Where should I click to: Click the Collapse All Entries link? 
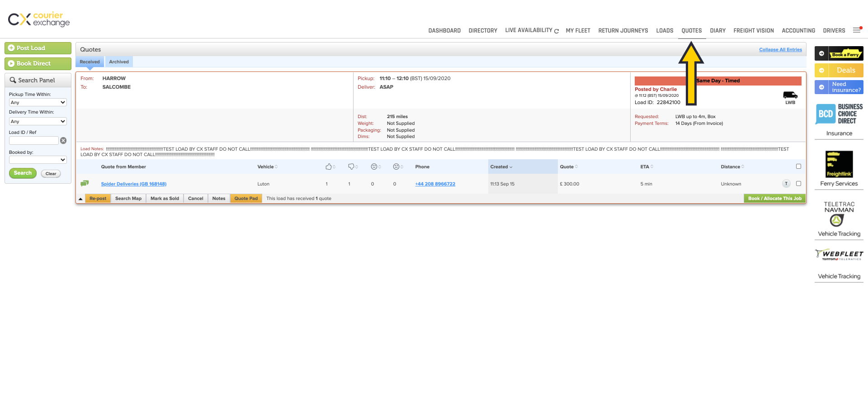pyautogui.click(x=780, y=50)
